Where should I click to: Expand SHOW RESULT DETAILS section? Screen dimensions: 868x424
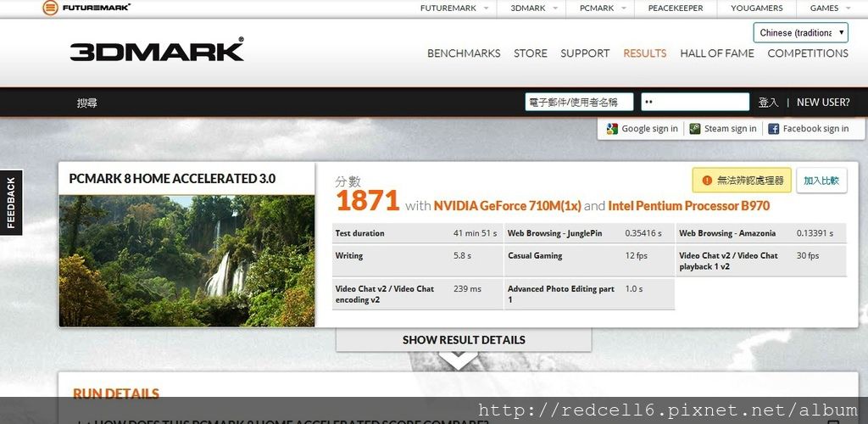(464, 340)
